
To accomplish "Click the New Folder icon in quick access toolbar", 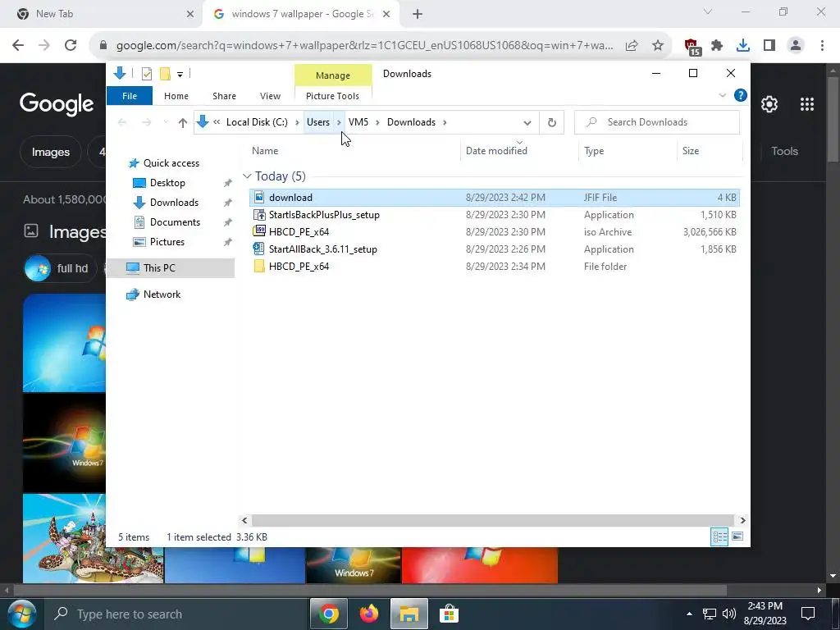I will coord(165,74).
